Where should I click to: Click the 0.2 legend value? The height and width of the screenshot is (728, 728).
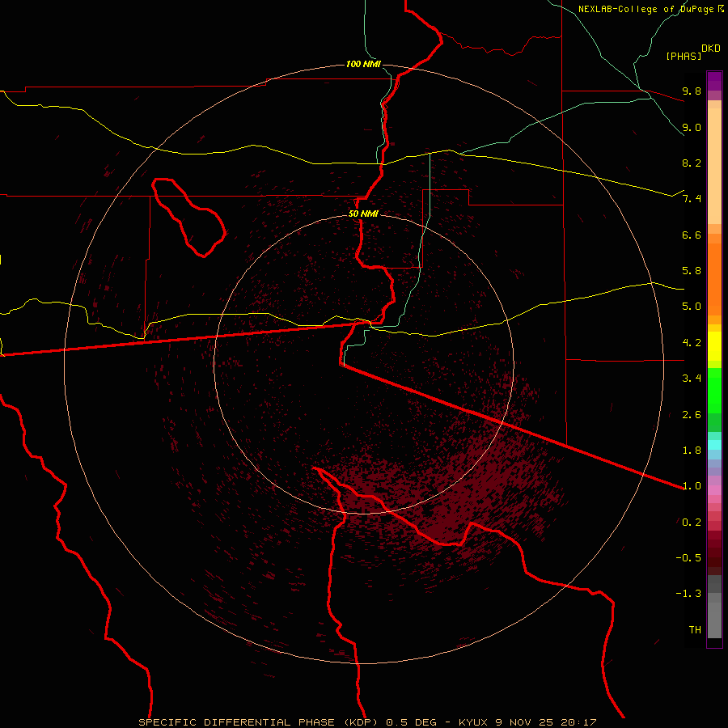(692, 523)
